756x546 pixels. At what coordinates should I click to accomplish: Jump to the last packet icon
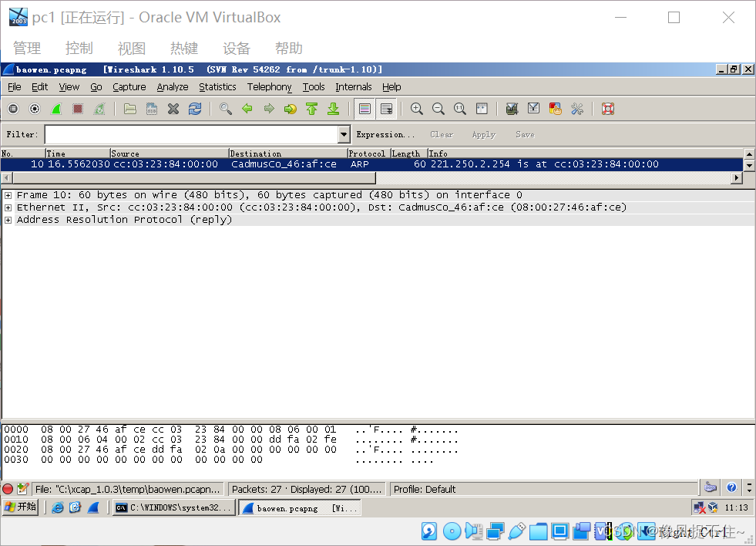point(333,109)
